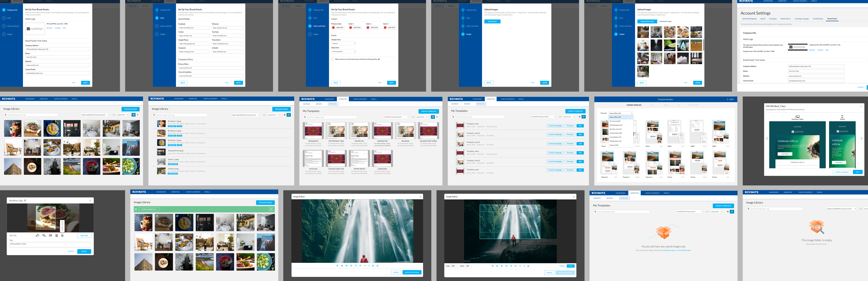This screenshot has height=281, width=868.
Task: Click the next arrow in OTA Win Back preview
Action: click(x=861, y=138)
